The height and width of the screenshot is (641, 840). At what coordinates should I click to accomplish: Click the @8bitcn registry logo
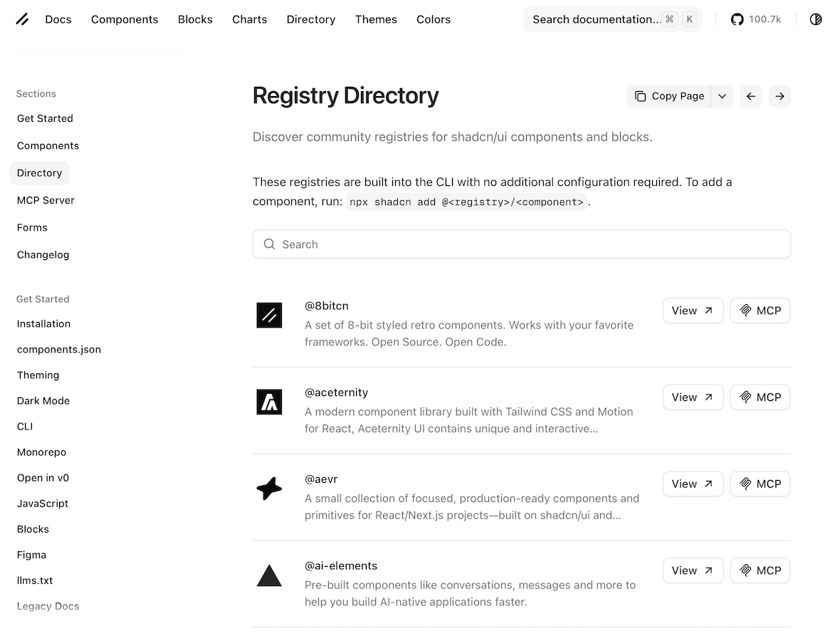pyautogui.click(x=269, y=315)
